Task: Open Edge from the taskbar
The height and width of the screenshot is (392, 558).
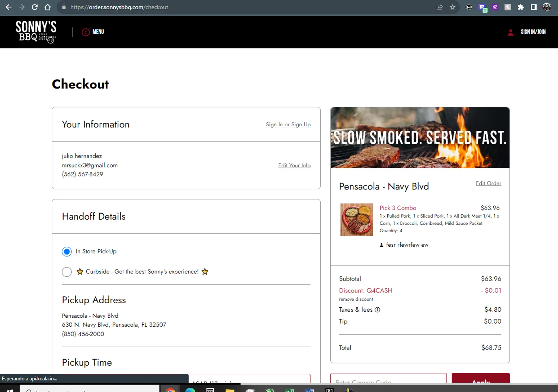Action: click(190, 390)
